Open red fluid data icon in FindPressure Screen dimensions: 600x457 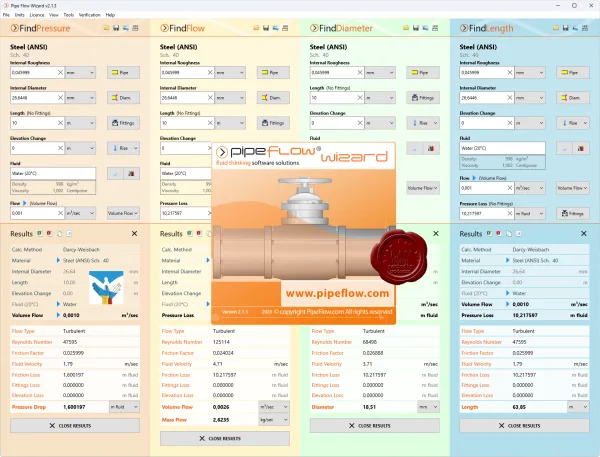coord(131,174)
